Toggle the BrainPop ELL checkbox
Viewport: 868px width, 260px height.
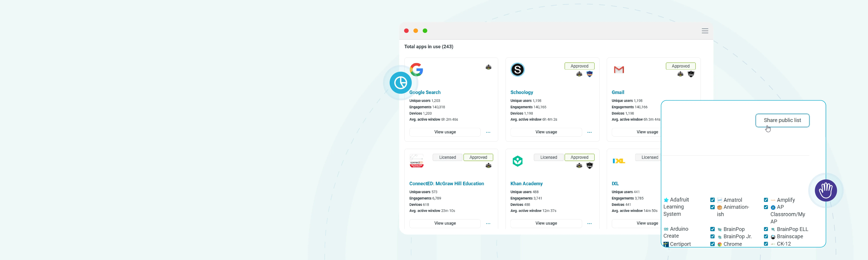(766, 229)
